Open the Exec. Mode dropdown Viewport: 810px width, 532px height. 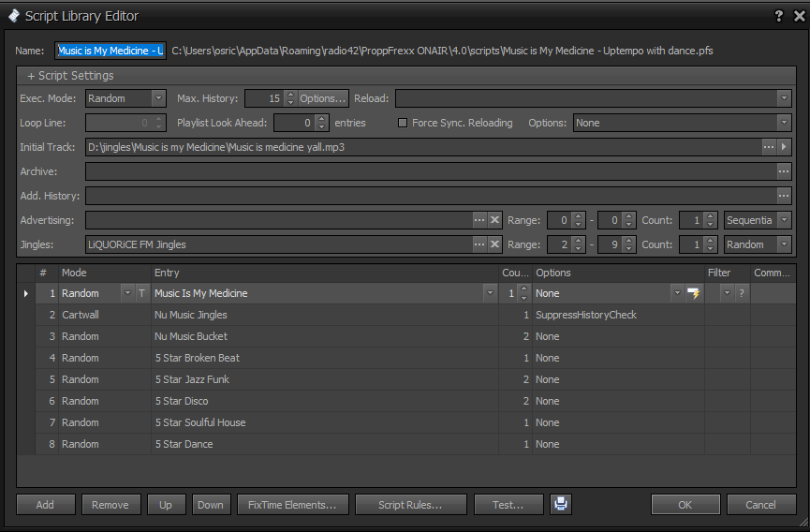[x=158, y=98]
